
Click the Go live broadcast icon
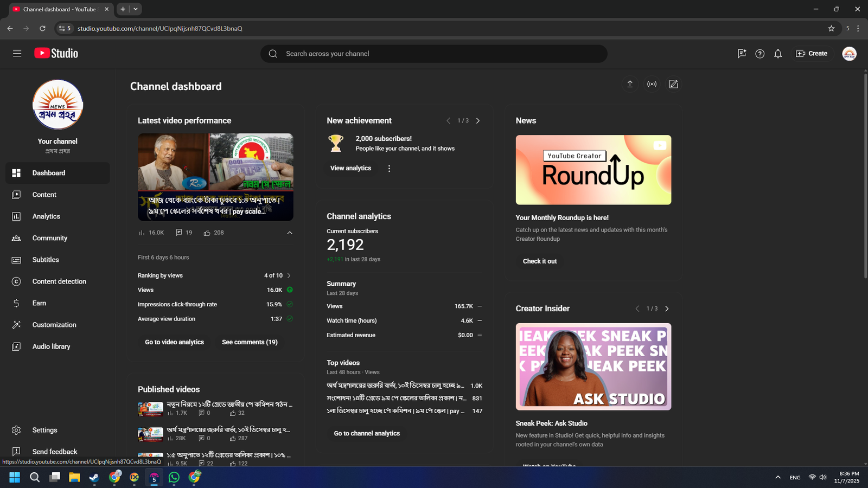pos(652,84)
